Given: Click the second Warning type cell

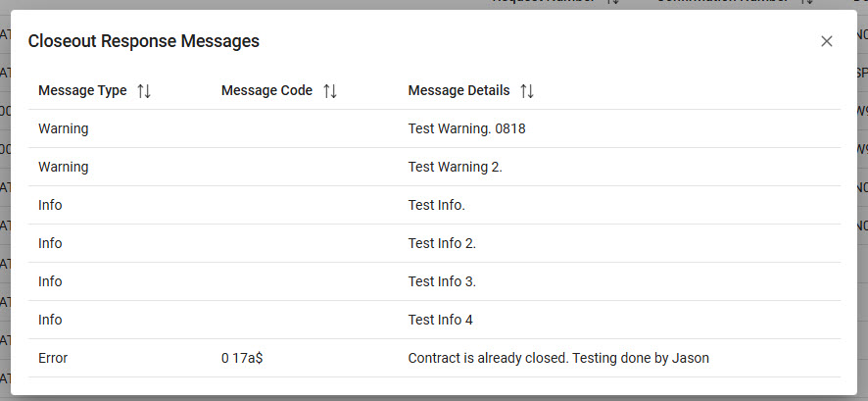Looking at the screenshot, I should pyautogui.click(x=64, y=167).
